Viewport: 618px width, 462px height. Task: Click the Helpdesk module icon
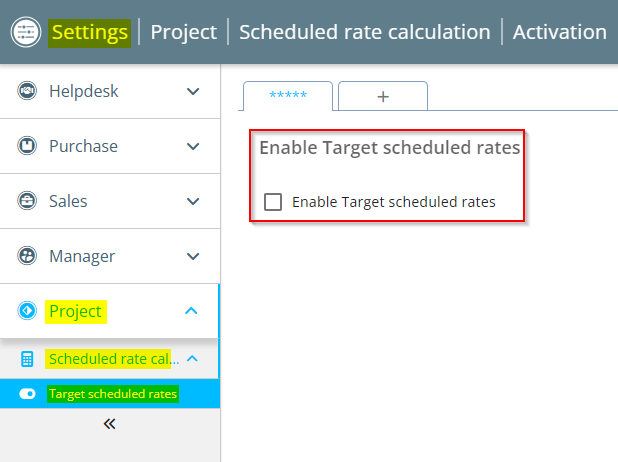(27, 91)
